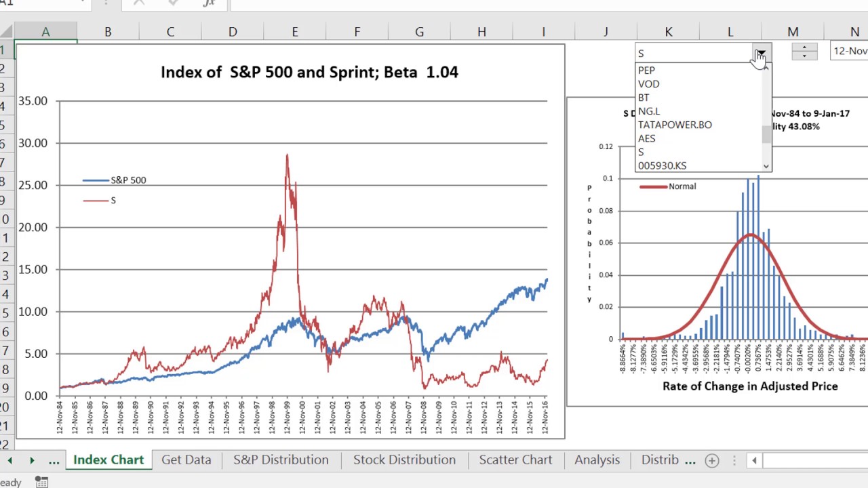Select column B header
This screenshot has height=488, width=868.
108,31
